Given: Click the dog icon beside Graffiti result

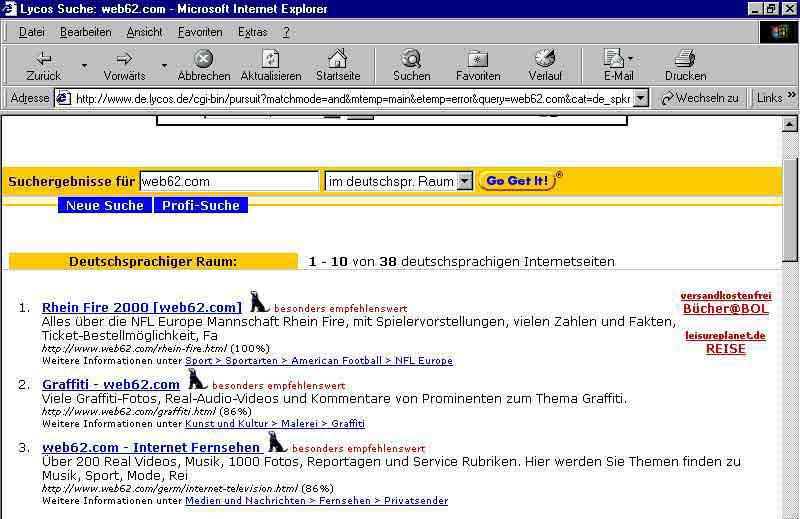Looking at the screenshot, I should (x=196, y=379).
